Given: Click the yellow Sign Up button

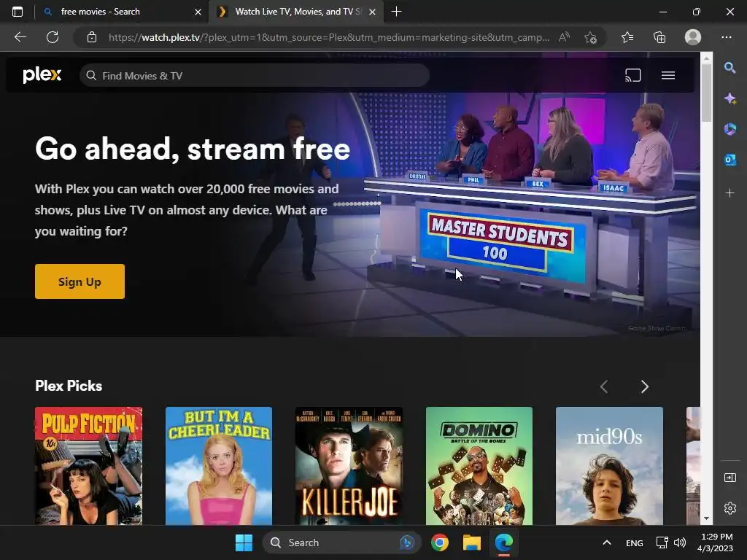Looking at the screenshot, I should tap(80, 281).
